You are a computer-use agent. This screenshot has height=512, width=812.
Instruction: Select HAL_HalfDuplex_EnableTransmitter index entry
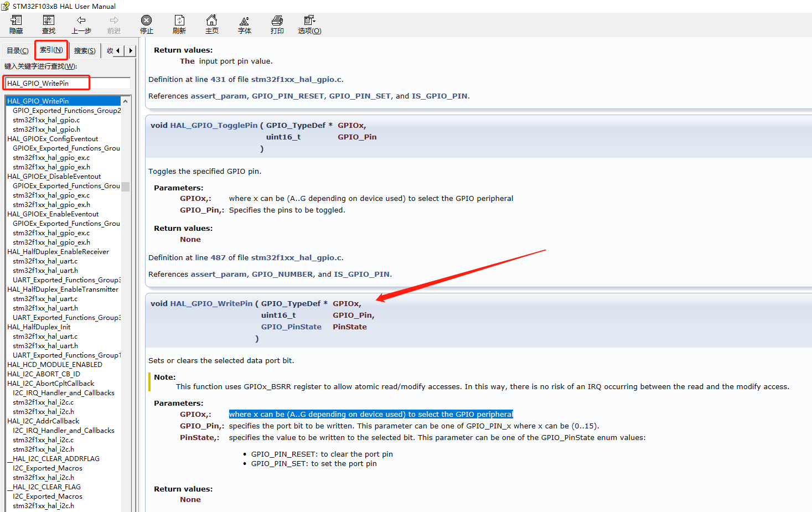coord(63,289)
